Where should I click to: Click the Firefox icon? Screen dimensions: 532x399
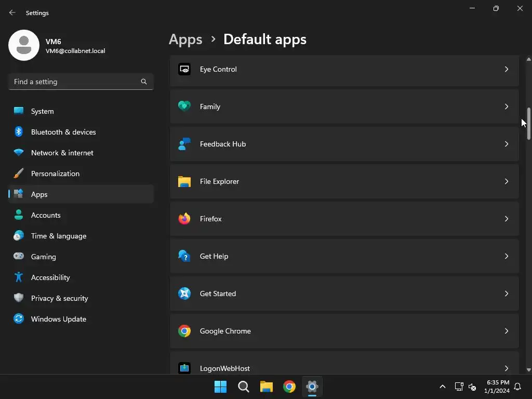click(x=184, y=219)
